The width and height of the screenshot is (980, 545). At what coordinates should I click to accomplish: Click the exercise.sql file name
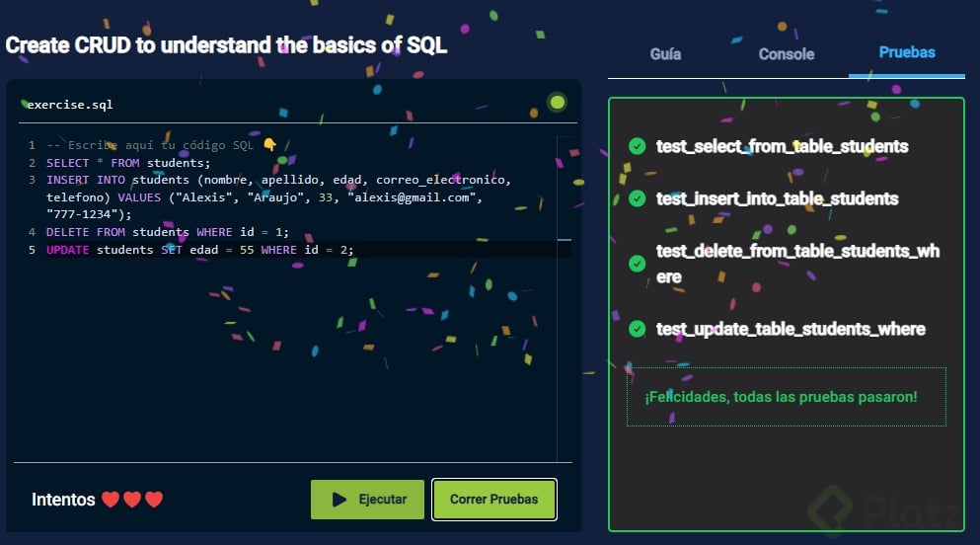pos(70,105)
